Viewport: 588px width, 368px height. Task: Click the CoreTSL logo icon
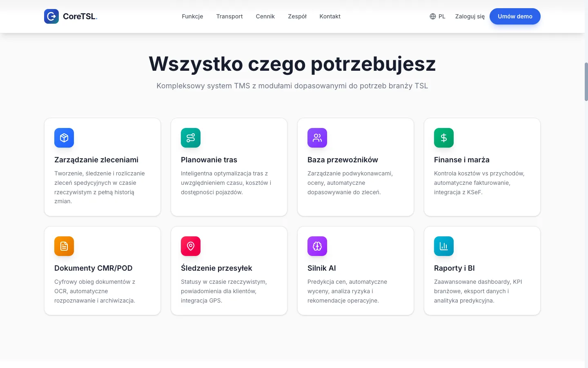coord(51,16)
